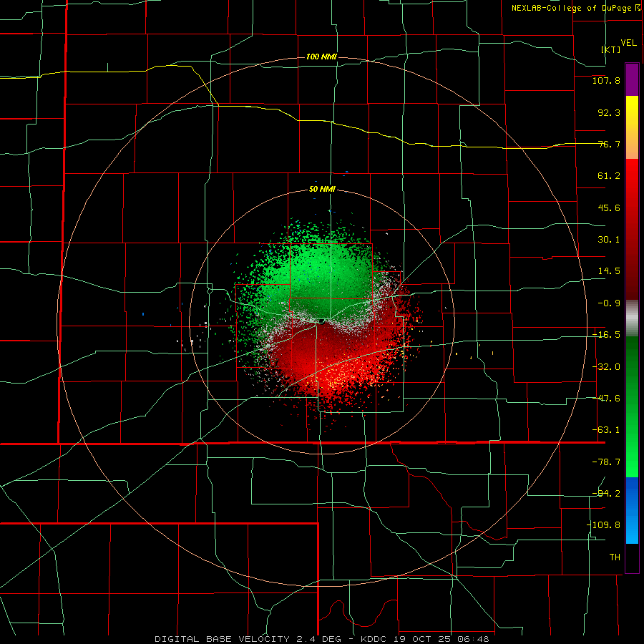
Task: Pick the blue segment of the velocity color bar
Action: click(x=632, y=510)
